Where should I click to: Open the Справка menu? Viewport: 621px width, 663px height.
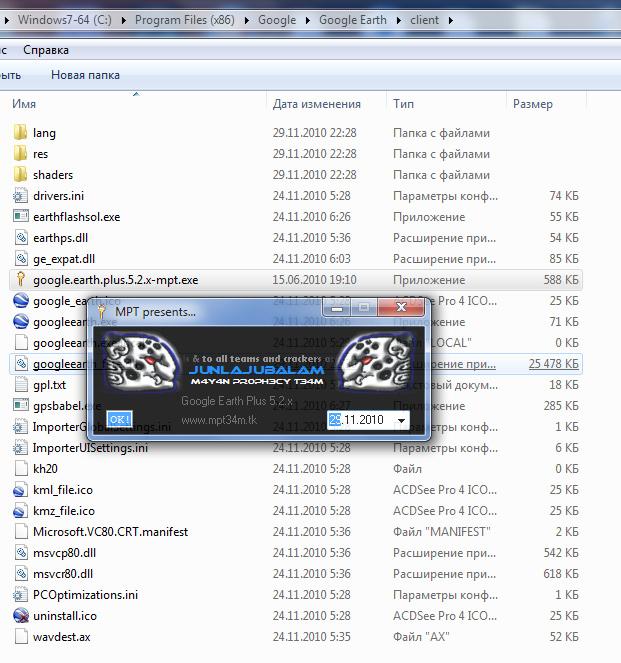(46, 50)
